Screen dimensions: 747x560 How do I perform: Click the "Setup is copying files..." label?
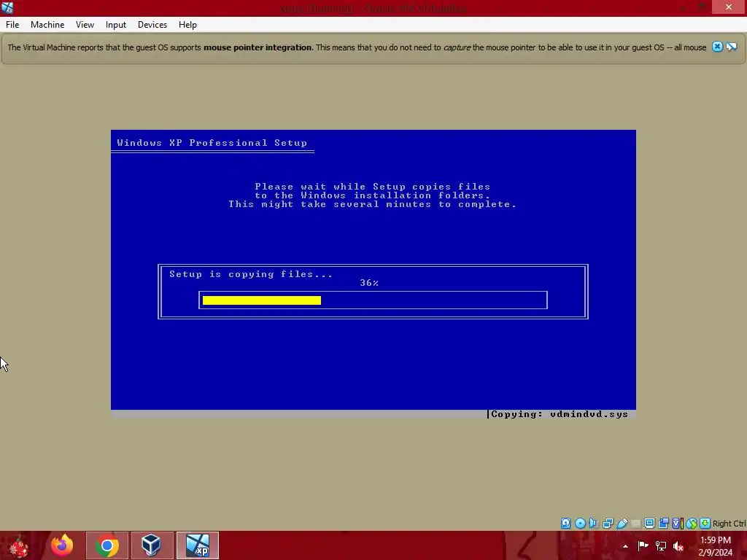(x=251, y=274)
